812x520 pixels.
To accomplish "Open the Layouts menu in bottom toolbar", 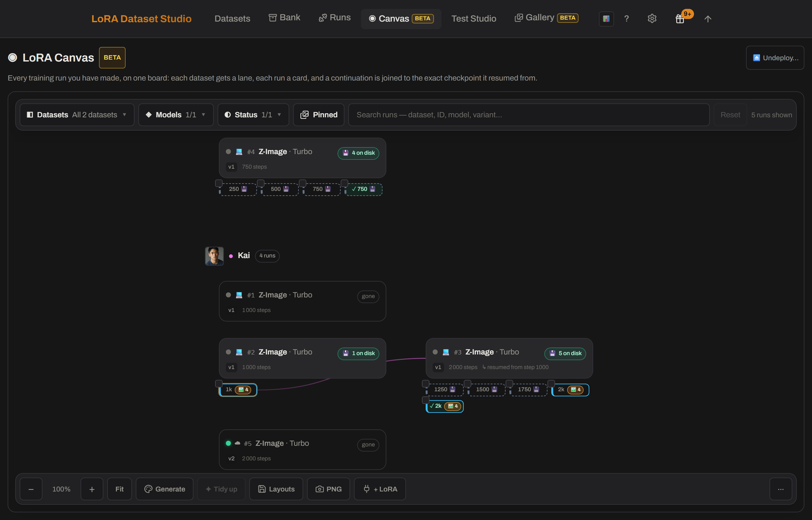I will pyautogui.click(x=276, y=489).
